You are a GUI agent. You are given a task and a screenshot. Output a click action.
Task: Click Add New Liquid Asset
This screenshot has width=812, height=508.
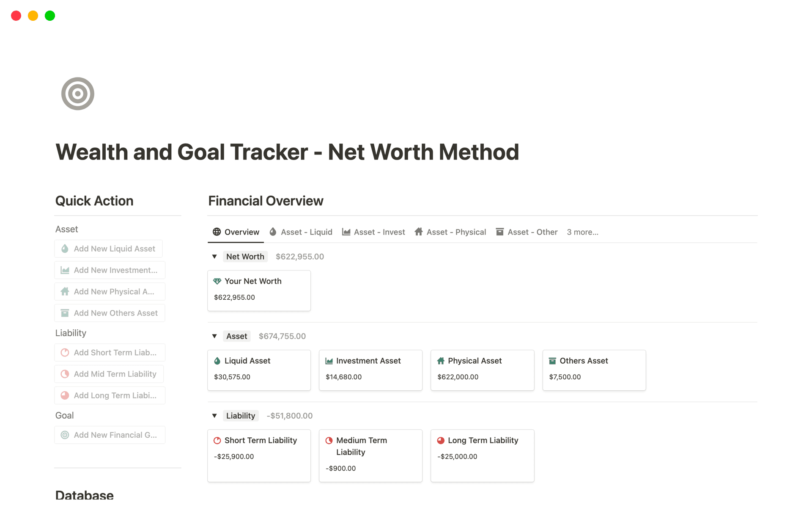coord(108,248)
